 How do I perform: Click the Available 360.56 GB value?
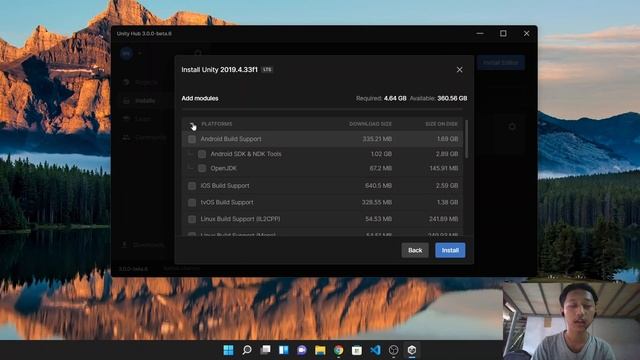pos(452,98)
